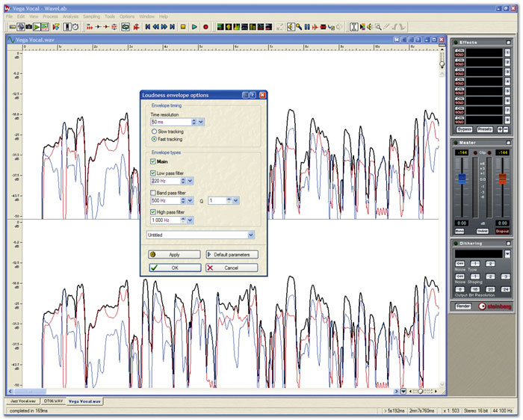This screenshot has height=420, width=523.
Task: Click the Render button in Master Section
Action: (x=463, y=306)
